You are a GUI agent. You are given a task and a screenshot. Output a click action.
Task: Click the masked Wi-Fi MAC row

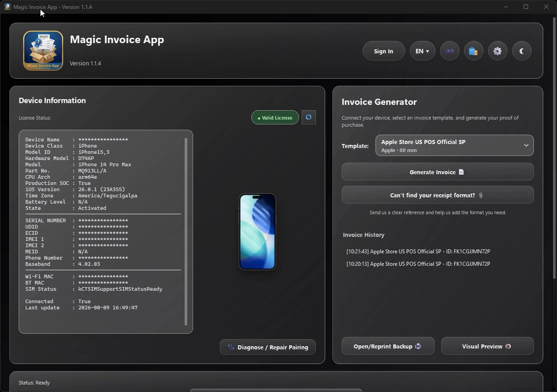tap(77, 276)
